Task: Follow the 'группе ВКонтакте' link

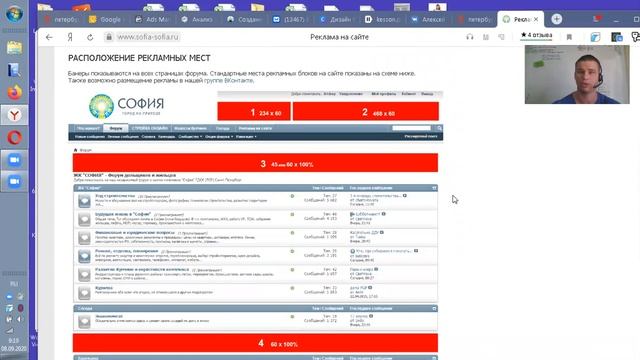Action: coord(229,80)
